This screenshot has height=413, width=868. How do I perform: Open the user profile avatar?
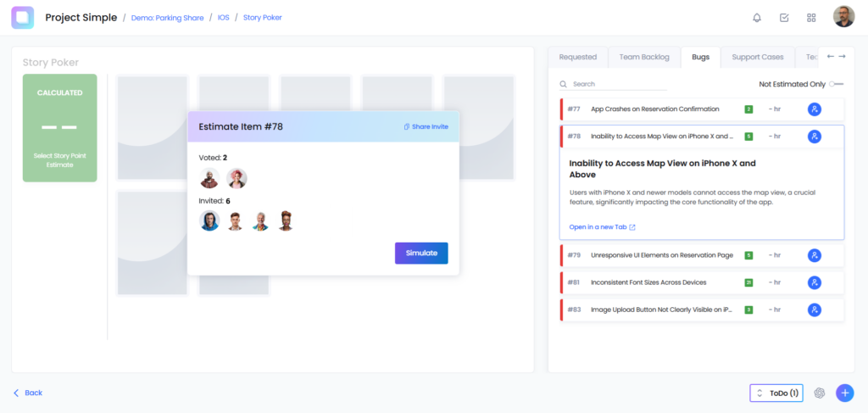coord(843,18)
